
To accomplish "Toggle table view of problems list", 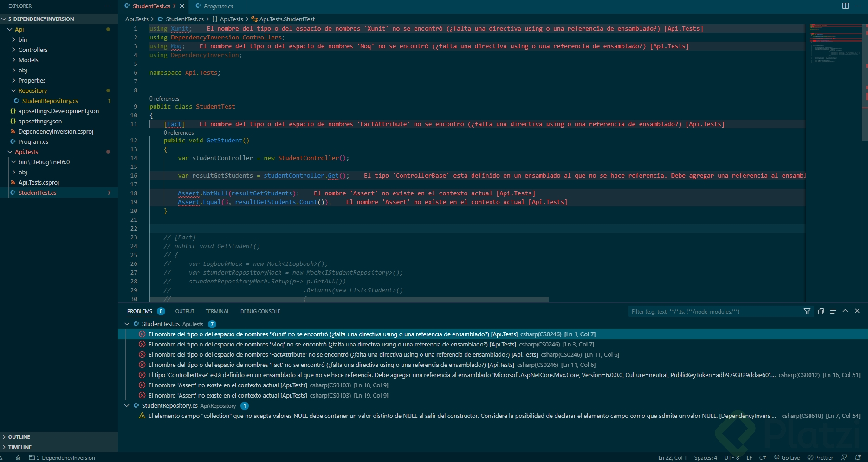I will [x=833, y=311].
